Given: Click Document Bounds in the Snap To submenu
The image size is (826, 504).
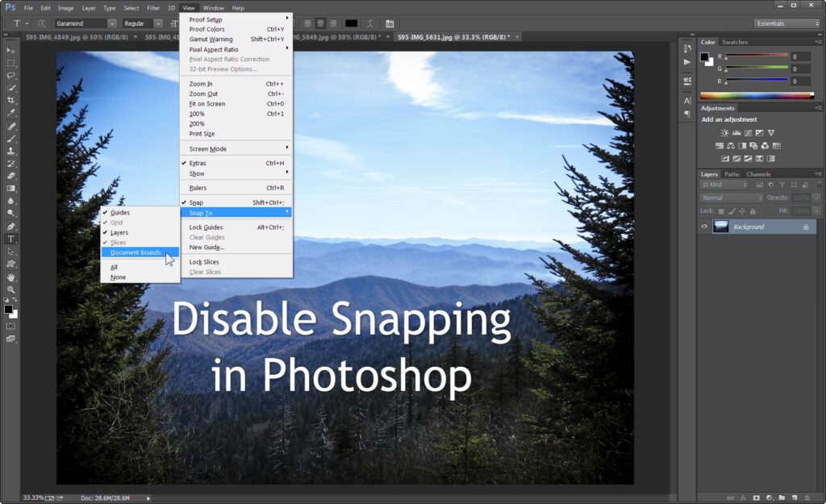Looking at the screenshot, I should (136, 252).
